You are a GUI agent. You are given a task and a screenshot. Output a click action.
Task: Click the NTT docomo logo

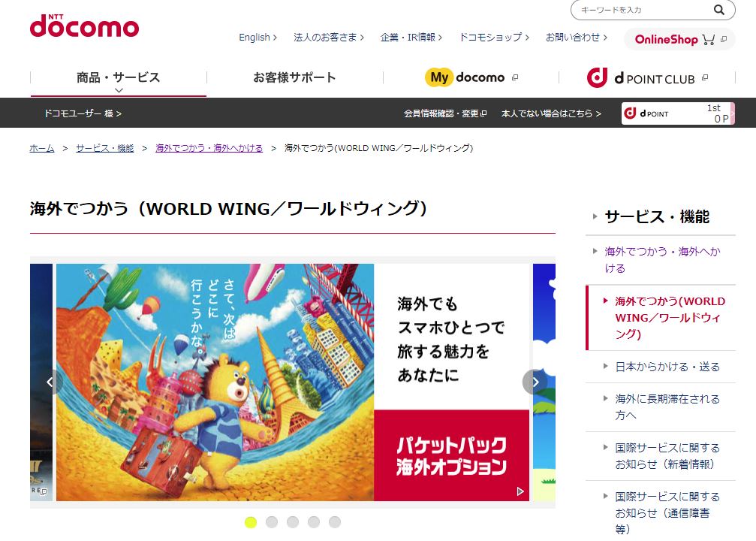84,26
